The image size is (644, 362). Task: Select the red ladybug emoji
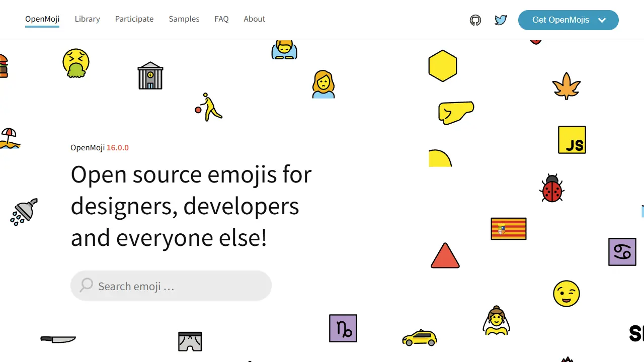[552, 189]
